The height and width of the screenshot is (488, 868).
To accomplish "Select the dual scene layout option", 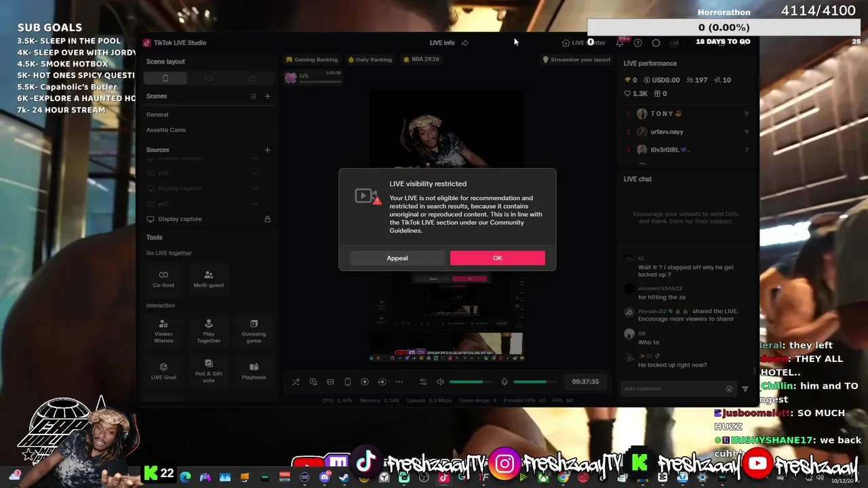I will click(x=252, y=78).
